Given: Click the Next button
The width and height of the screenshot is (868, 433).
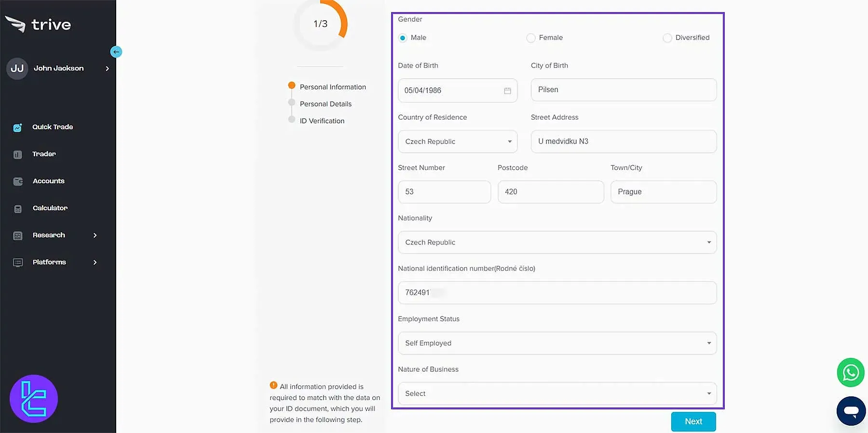Looking at the screenshot, I should pyautogui.click(x=693, y=421).
